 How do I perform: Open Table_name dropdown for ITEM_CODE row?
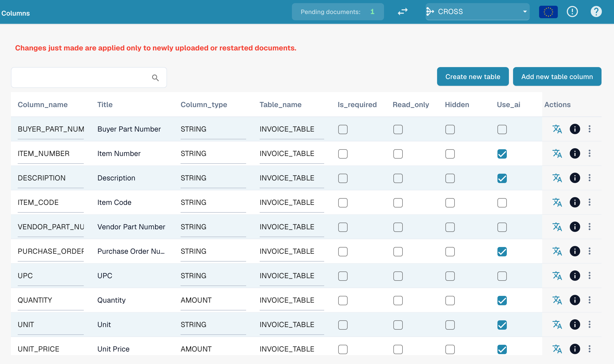(292, 203)
